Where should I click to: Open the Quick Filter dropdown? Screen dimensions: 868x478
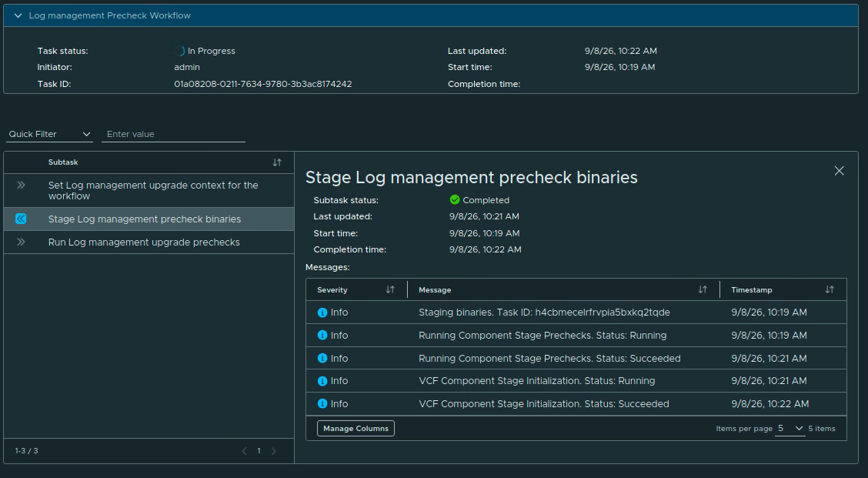click(x=49, y=134)
